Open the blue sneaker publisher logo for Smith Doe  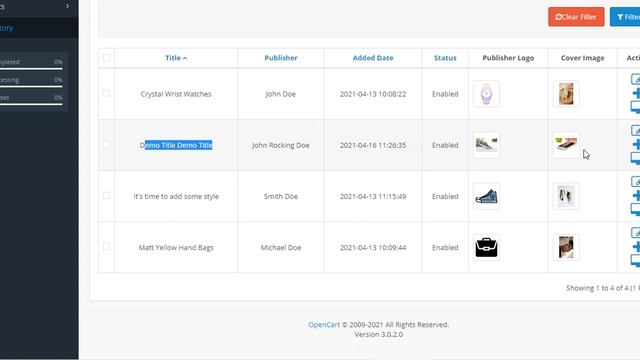(487, 196)
